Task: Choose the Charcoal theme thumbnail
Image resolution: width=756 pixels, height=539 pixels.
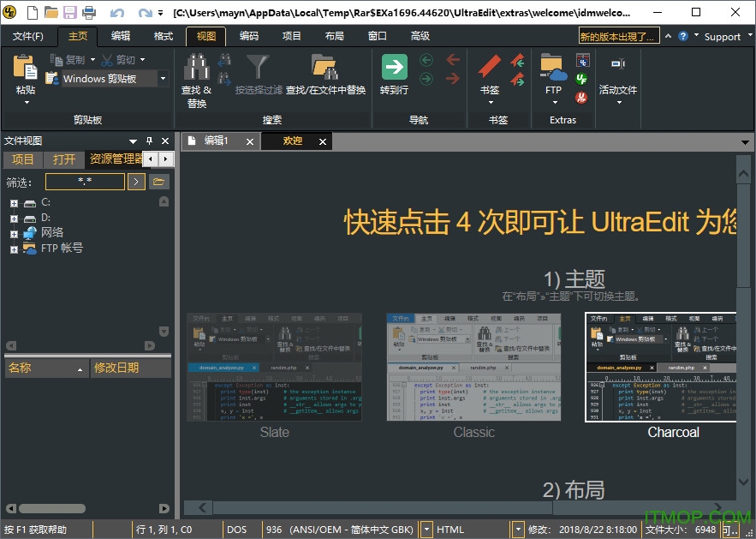Action: (x=660, y=368)
